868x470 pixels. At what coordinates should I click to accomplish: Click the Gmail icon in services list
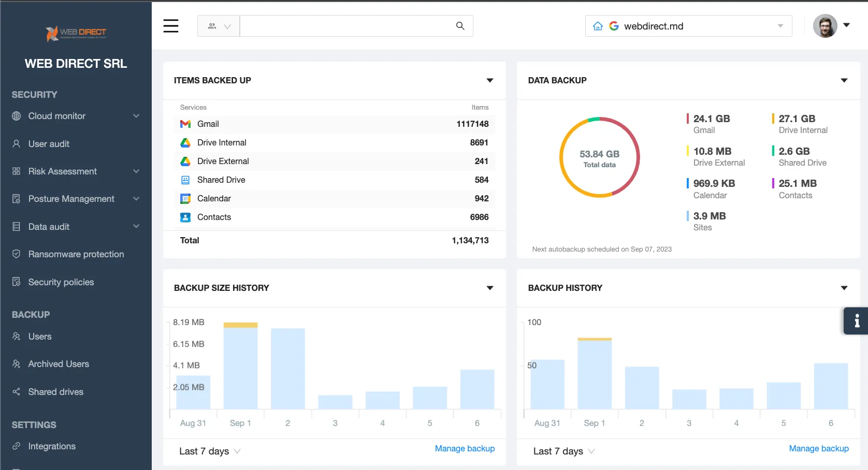tap(185, 124)
